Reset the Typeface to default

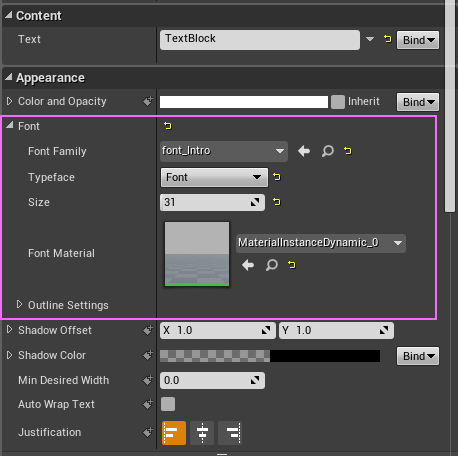click(277, 177)
